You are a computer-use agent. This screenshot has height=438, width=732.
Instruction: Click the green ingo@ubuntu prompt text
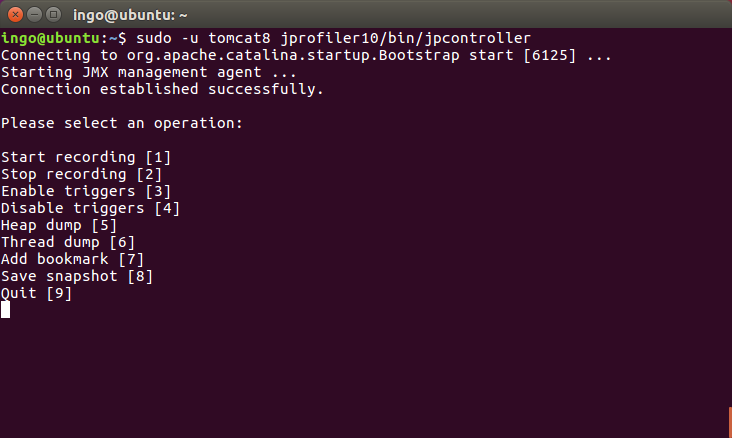click(x=50, y=38)
